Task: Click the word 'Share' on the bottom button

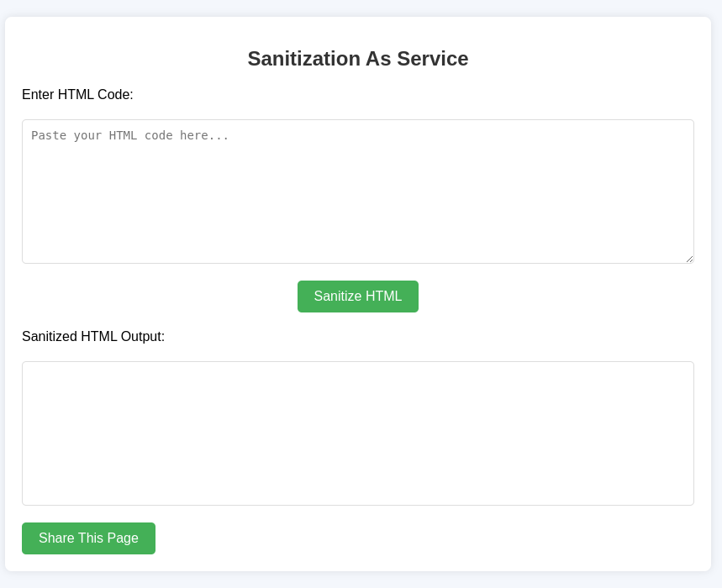Action: pos(56,538)
